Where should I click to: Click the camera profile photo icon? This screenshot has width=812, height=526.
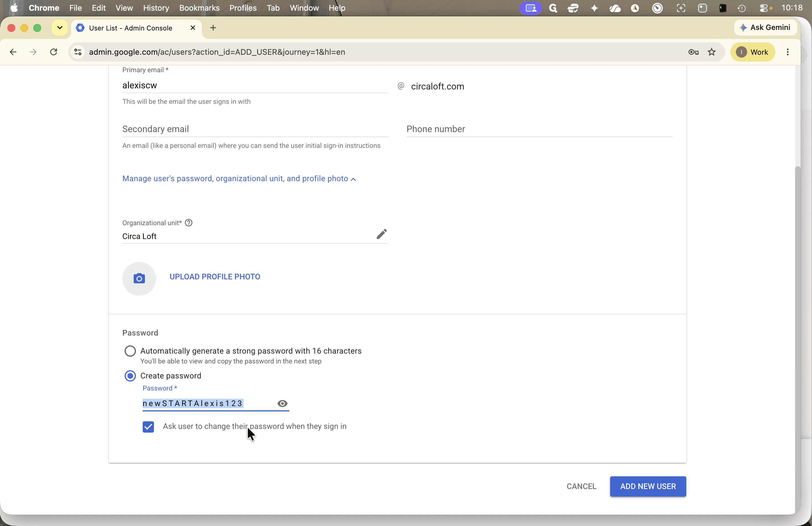point(139,278)
